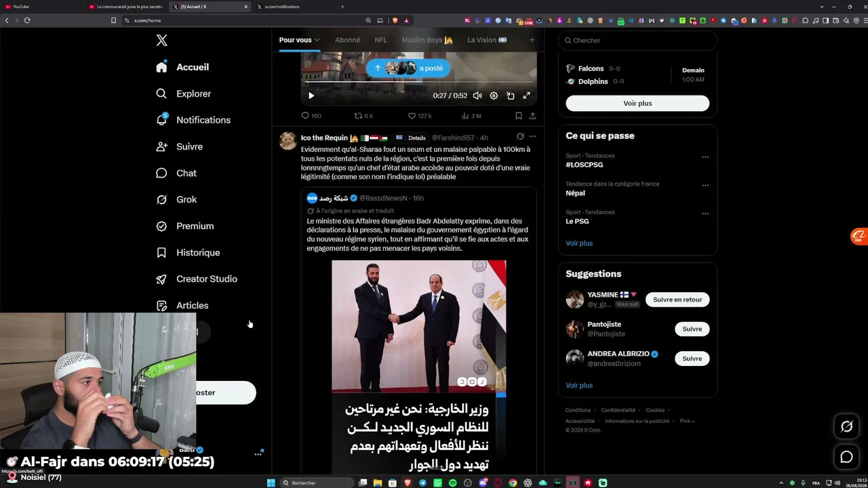This screenshot has height=488, width=868.
Task: Follow YASMINE back
Action: click(x=677, y=300)
